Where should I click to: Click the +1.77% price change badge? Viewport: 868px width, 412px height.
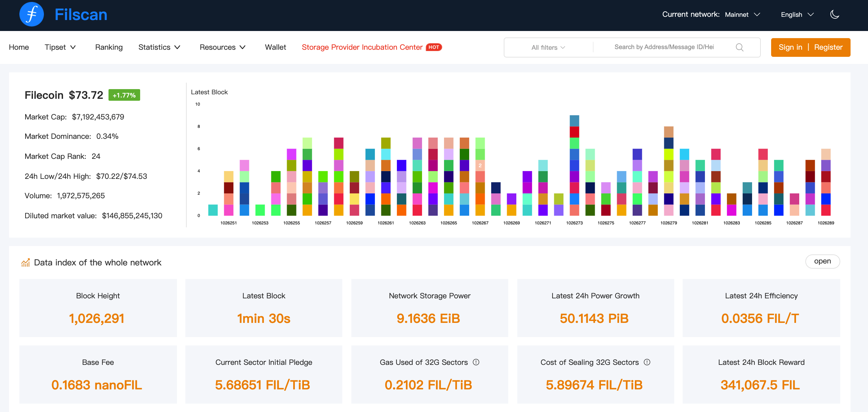pyautogui.click(x=124, y=95)
